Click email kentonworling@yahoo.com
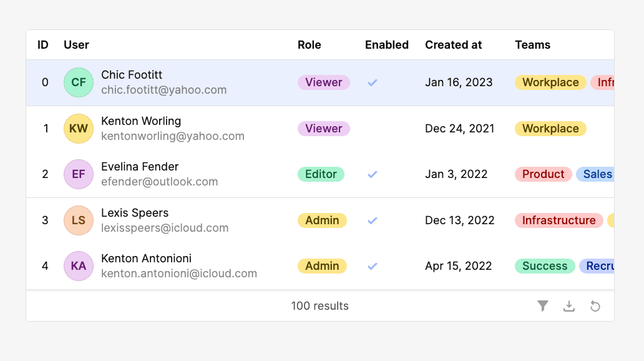Viewport: 644px width, 361px height. click(173, 136)
